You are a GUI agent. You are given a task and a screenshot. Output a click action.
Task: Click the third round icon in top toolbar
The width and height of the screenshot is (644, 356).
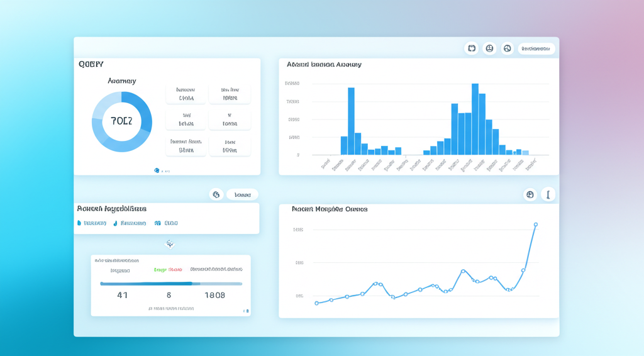(508, 48)
